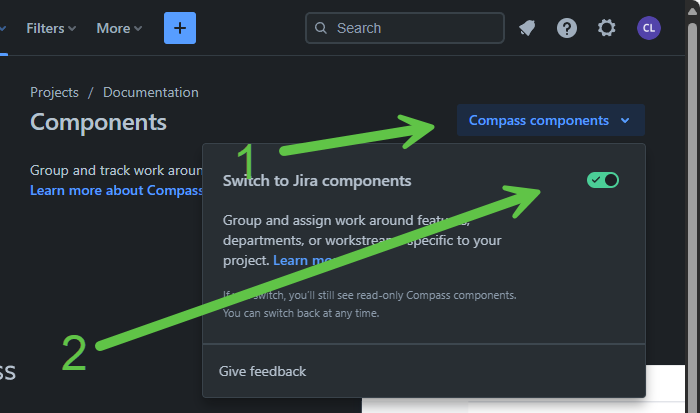Open the help question mark icon
700x413 pixels.
[x=567, y=28]
